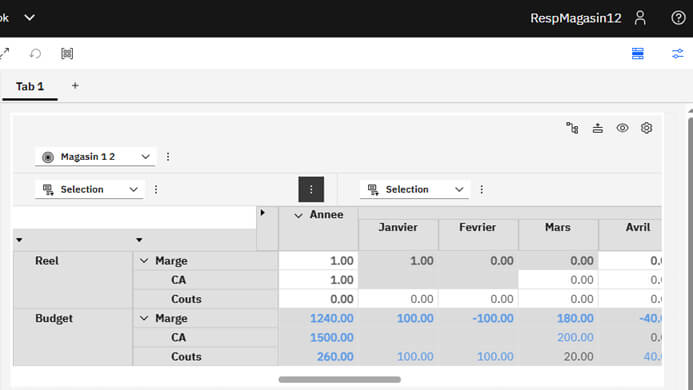The height and width of the screenshot is (390, 693).
Task: Select the CA row under Budget
Action: [206, 338]
